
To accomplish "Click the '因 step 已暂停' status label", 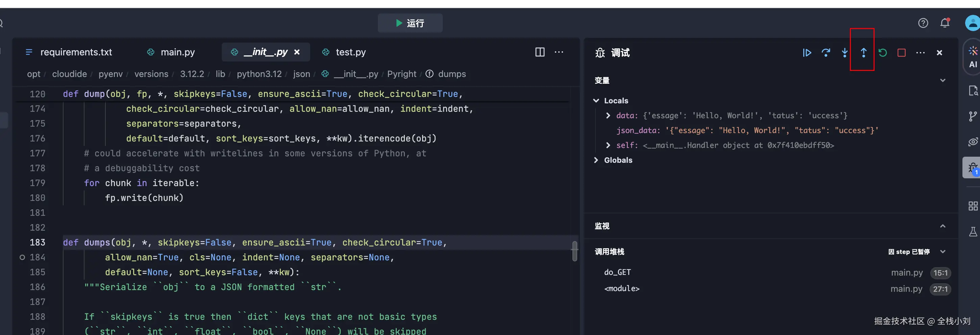I will pos(909,252).
